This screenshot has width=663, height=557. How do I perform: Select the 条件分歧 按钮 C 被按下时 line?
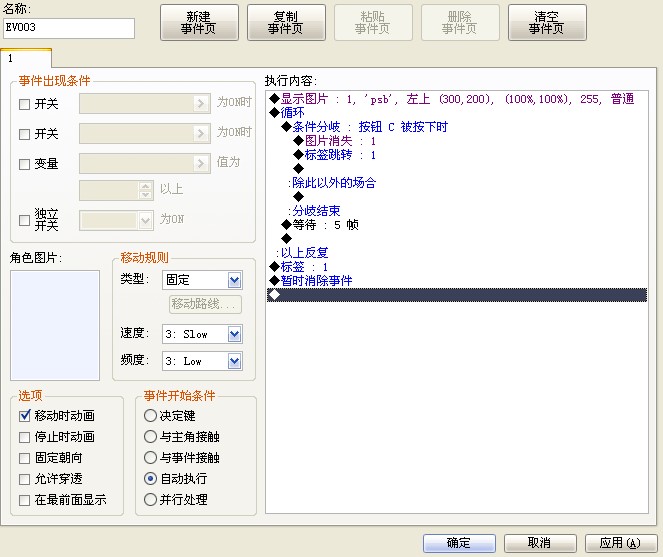pyautogui.click(x=457, y=127)
